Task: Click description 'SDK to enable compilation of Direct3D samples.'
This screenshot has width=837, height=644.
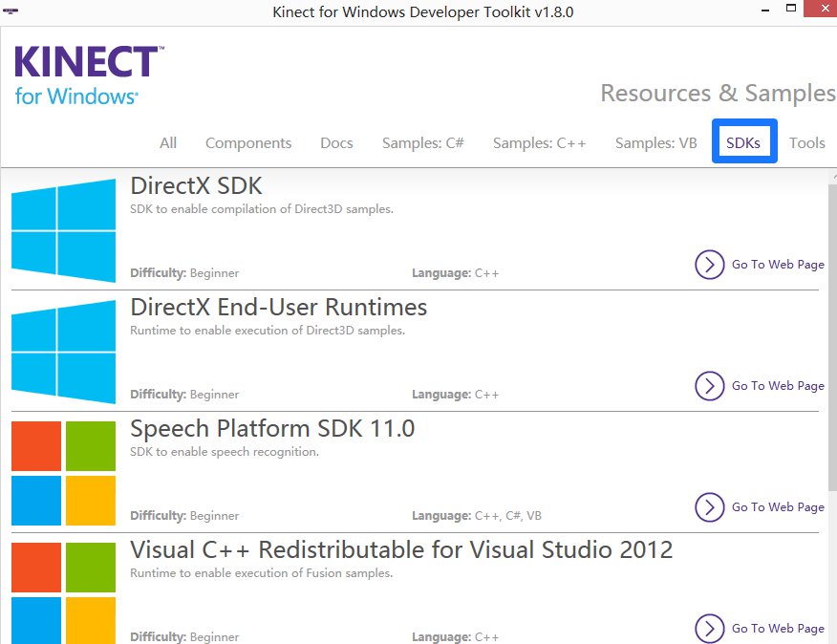Action: coord(262,209)
